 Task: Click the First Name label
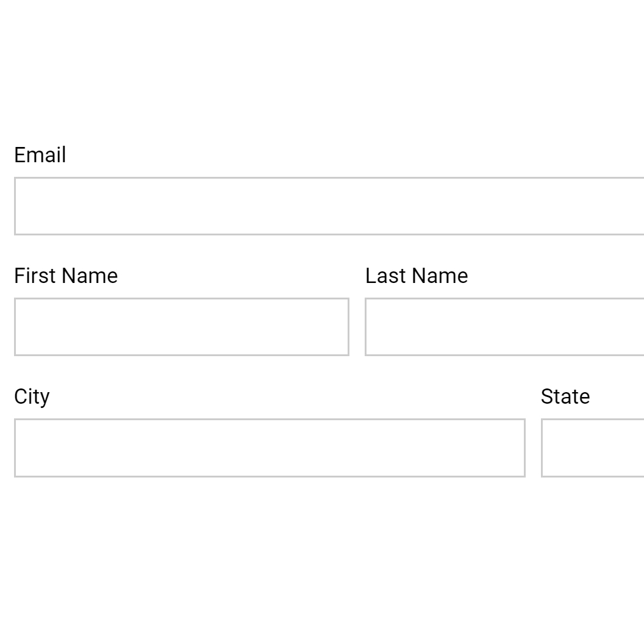66,276
